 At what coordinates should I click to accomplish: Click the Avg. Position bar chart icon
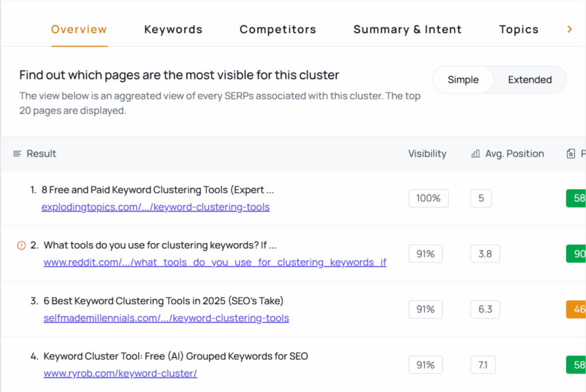(x=475, y=153)
